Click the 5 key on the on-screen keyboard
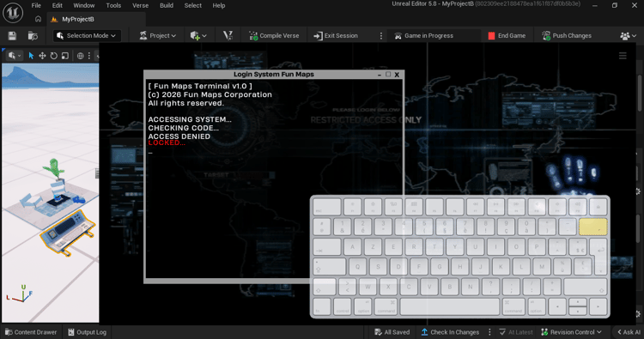644x339 pixels. coord(424,227)
